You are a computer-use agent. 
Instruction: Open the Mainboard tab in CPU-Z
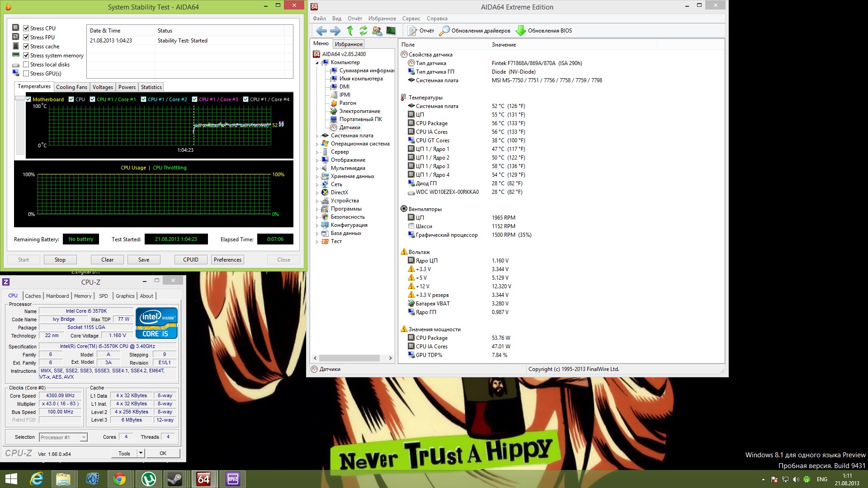tap(57, 296)
